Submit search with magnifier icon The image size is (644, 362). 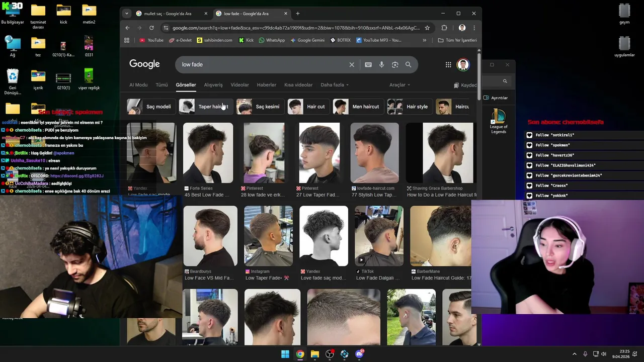pyautogui.click(x=409, y=64)
